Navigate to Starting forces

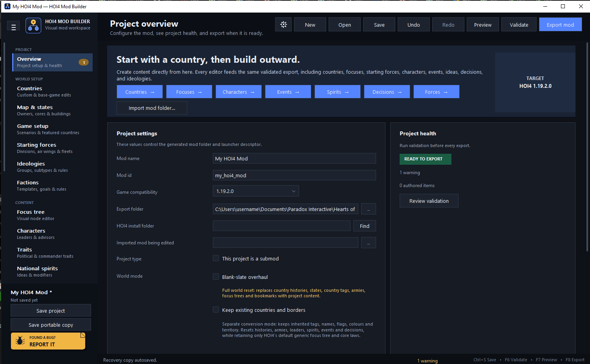[x=53, y=148]
